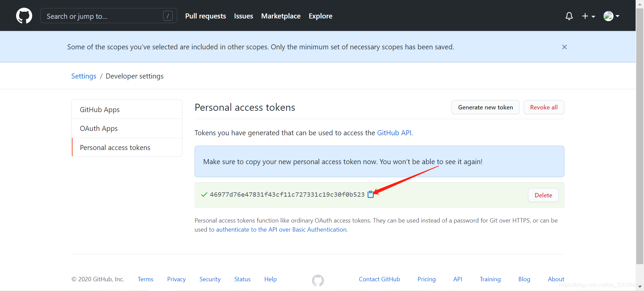644x291 pixels.
Task: Click the Developer settings breadcrumb text
Action: [x=135, y=76]
